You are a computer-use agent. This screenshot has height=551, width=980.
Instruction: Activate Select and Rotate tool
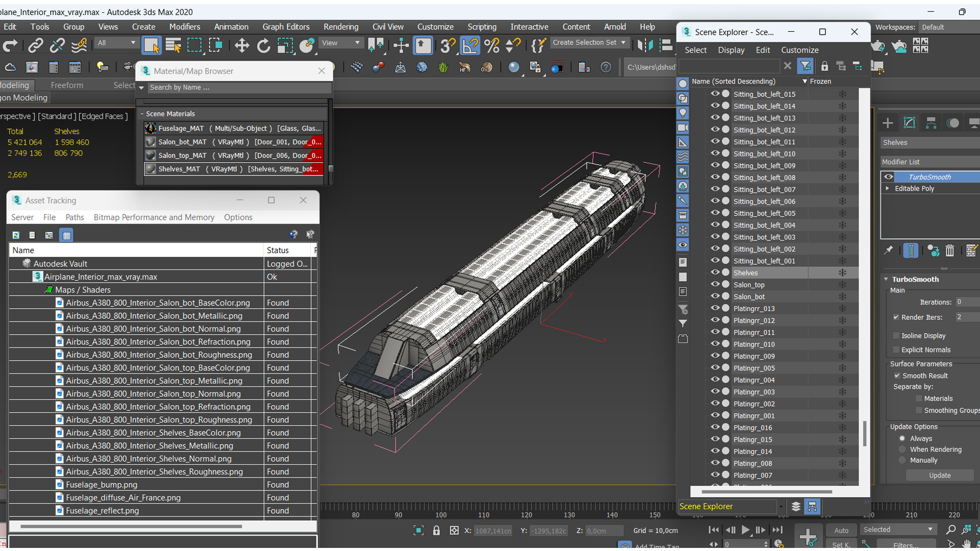(263, 45)
